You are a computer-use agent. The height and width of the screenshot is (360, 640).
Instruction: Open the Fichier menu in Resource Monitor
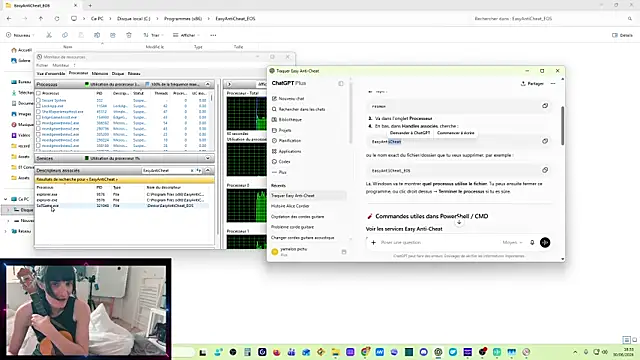[x=42, y=65]
